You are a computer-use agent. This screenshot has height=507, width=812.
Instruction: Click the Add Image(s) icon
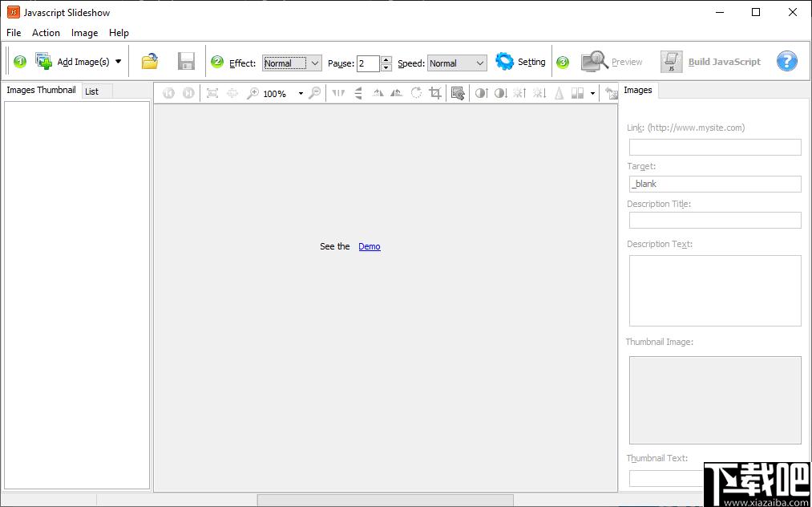[x=44, y=61]
